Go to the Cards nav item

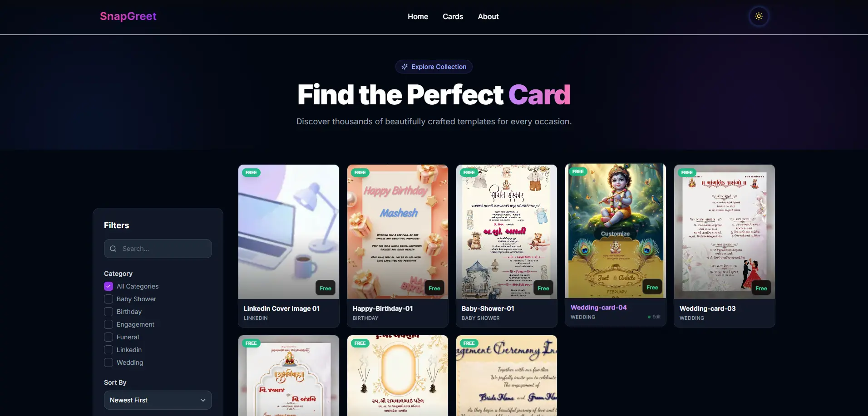(x=453, y=16)
